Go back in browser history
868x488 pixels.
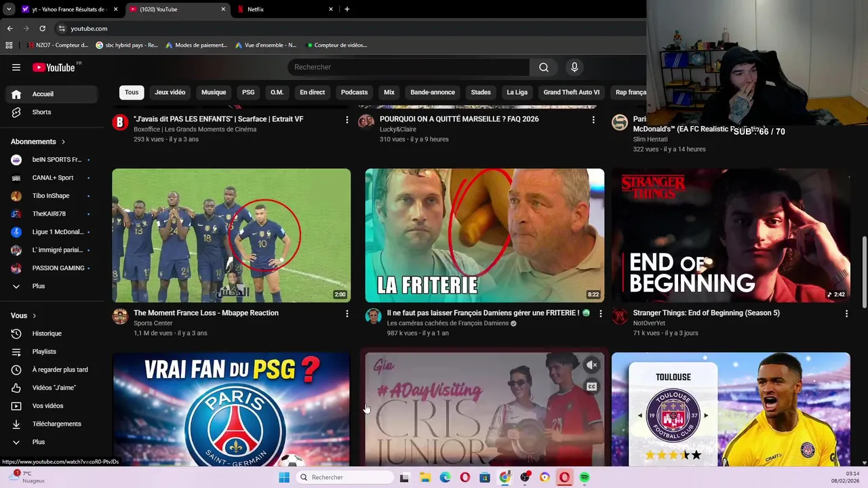click(x=9, y=28)
